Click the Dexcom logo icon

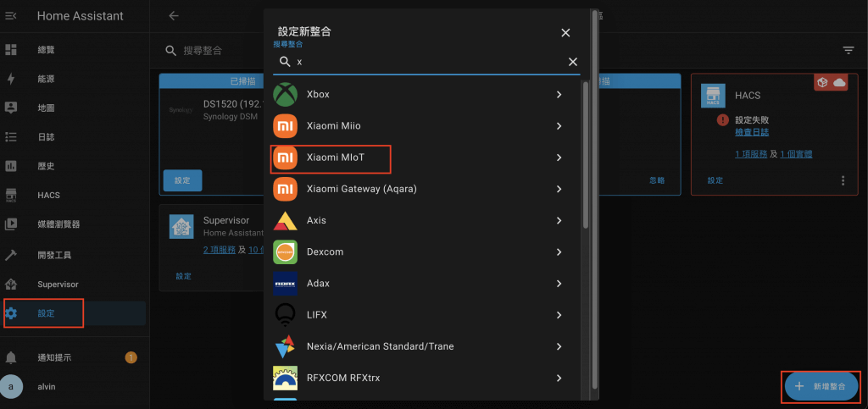tap(285, 252)
